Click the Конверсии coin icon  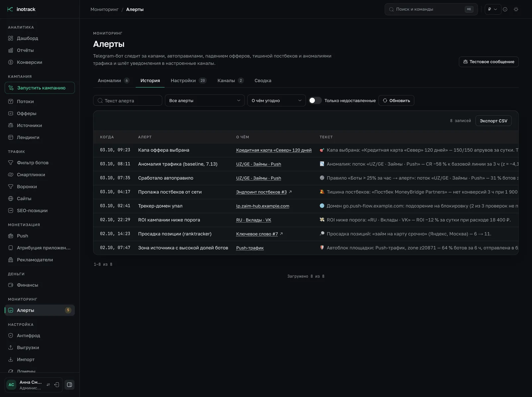[x=11, y=62]
